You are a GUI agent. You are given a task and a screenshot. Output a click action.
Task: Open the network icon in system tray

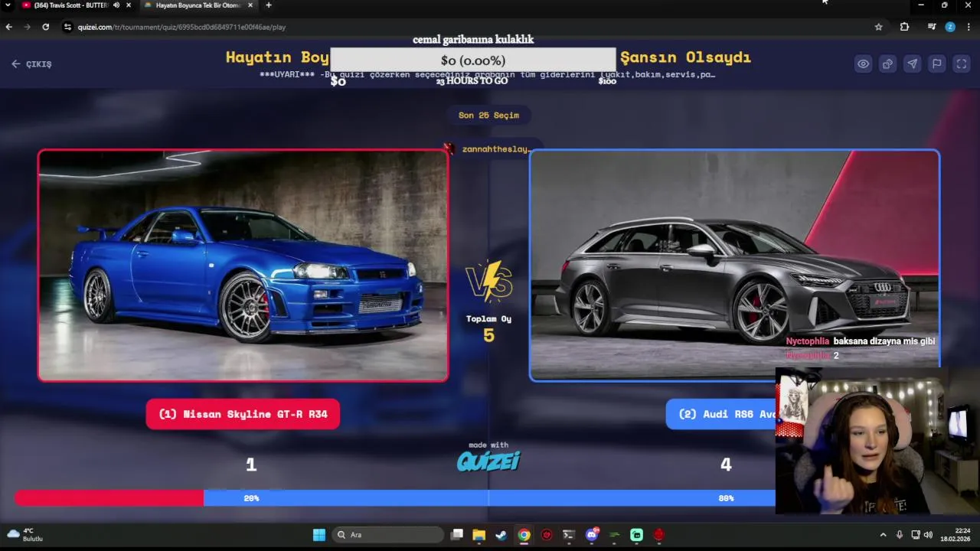point(916,535)
